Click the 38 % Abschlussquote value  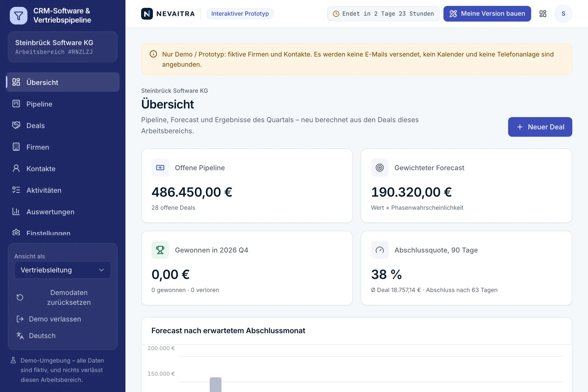coord(386,274)
